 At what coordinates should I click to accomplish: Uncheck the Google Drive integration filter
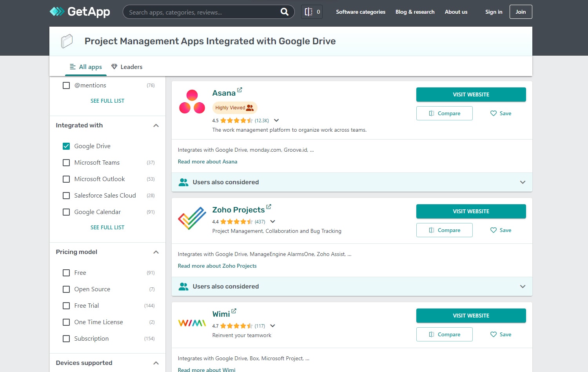point(66,146)
